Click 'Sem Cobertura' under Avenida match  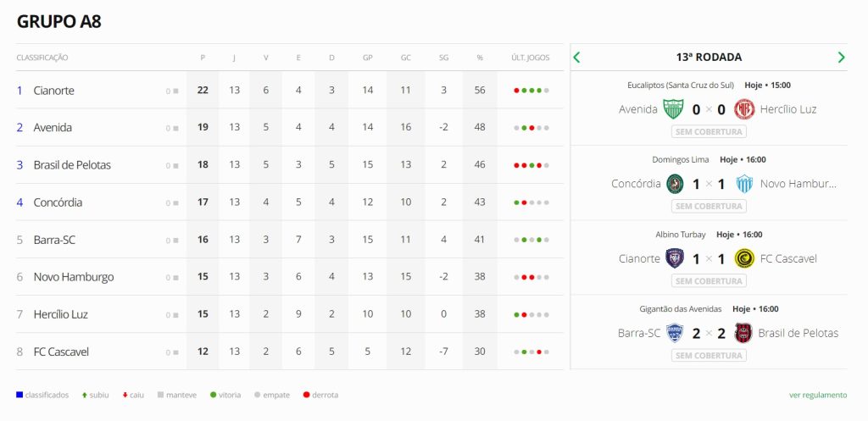[709, 132]
